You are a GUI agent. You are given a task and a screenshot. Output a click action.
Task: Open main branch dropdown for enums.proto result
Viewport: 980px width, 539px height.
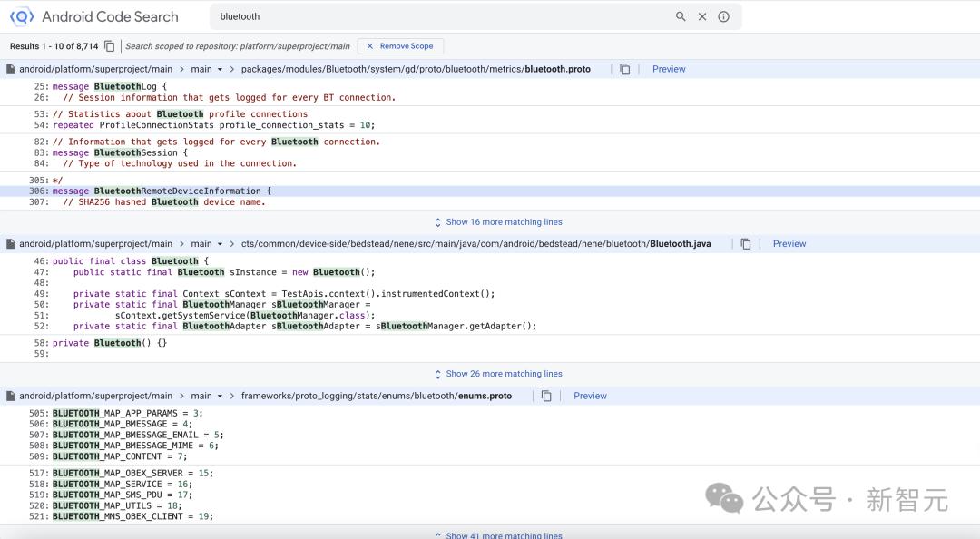tap(207, 396)
